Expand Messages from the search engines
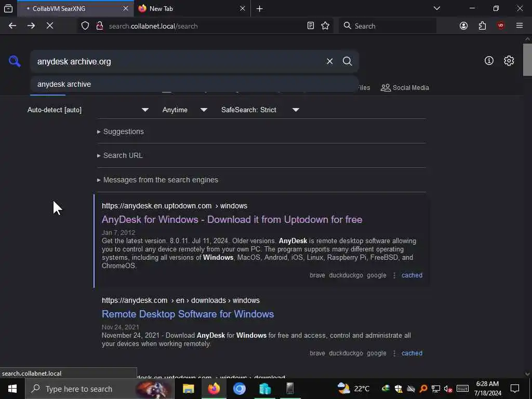The width and height of the screenshot is (532, 399). pos(157,180)
